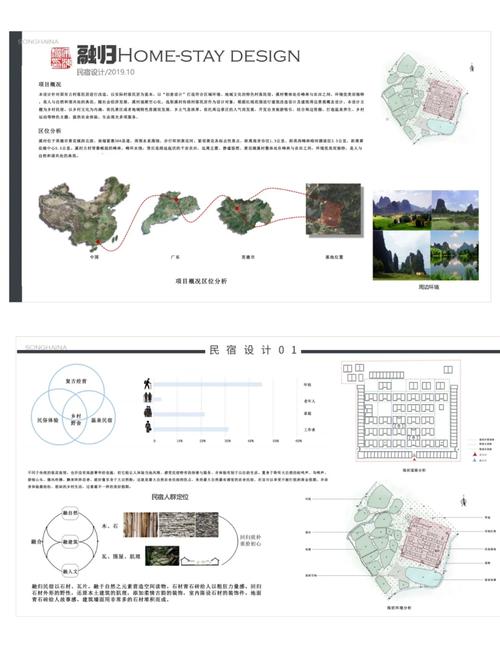Viewport: 500px width, 653px height.
Task: Click 温泉民宿 in the Venn diagram
Action: coord(102,420)
